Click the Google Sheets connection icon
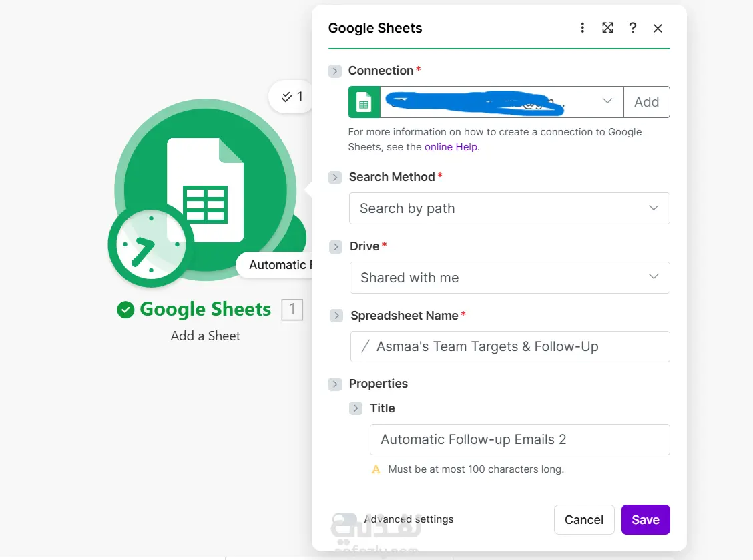 364,102
